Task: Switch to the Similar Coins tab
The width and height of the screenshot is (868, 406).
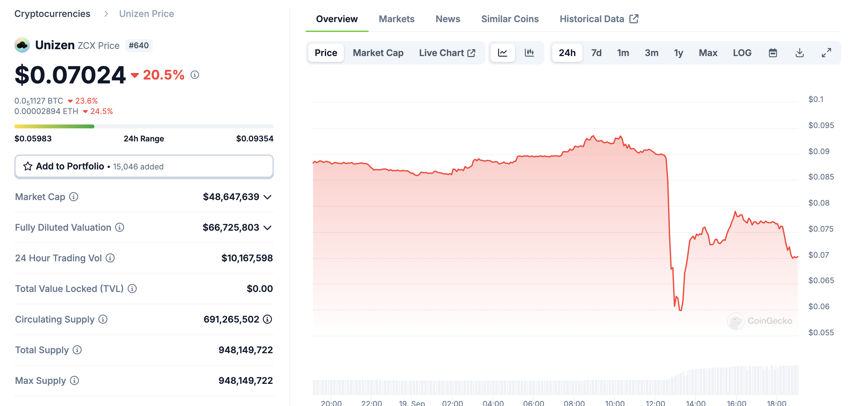Action: (x=510, y=19)
